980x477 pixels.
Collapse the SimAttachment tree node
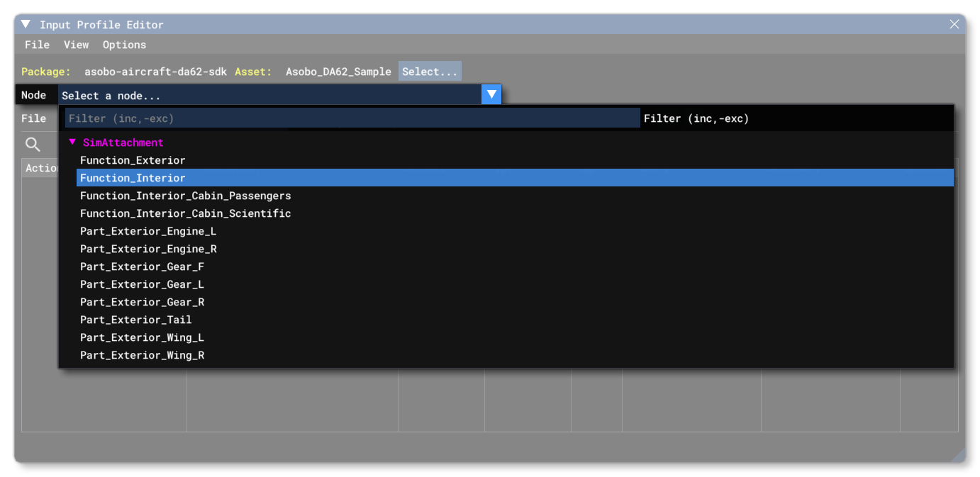72,142
